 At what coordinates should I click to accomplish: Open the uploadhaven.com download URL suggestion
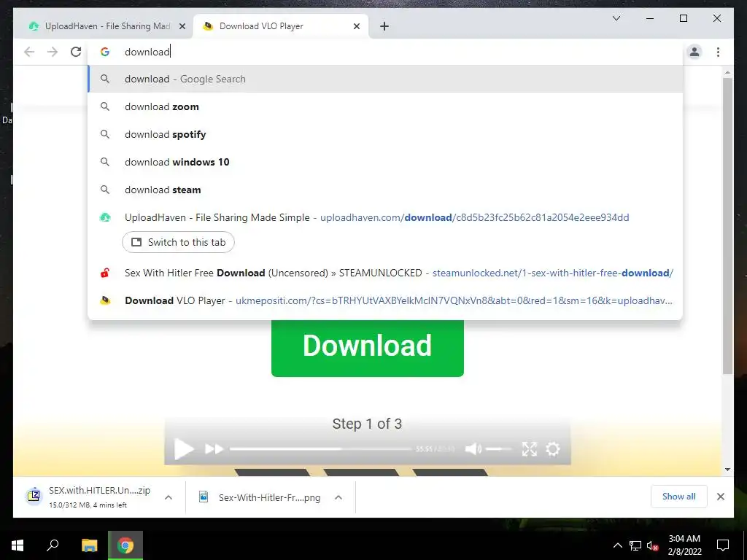[385, 217]
